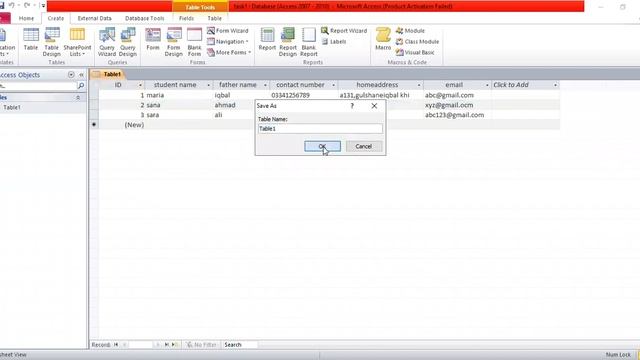Cancel the Save As dialog
This screenshot has width=640, height=360.
[x=363, y=146]
